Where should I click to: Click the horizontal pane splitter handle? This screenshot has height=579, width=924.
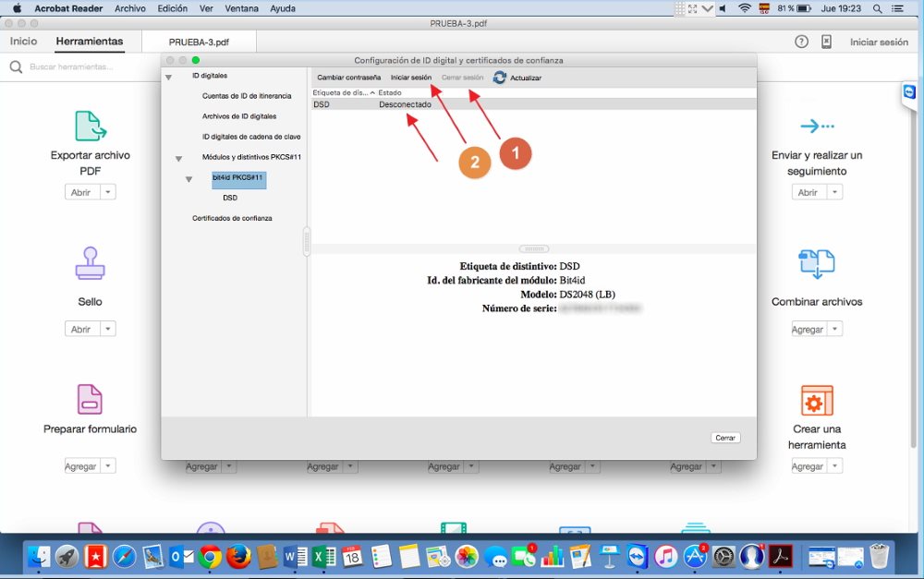pos(534,249)
